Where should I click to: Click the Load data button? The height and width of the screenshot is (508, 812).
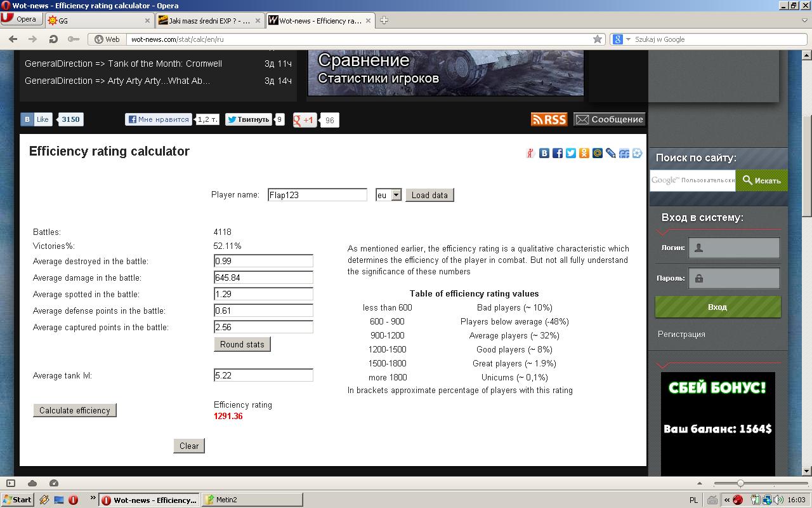[x=429, y=195]
